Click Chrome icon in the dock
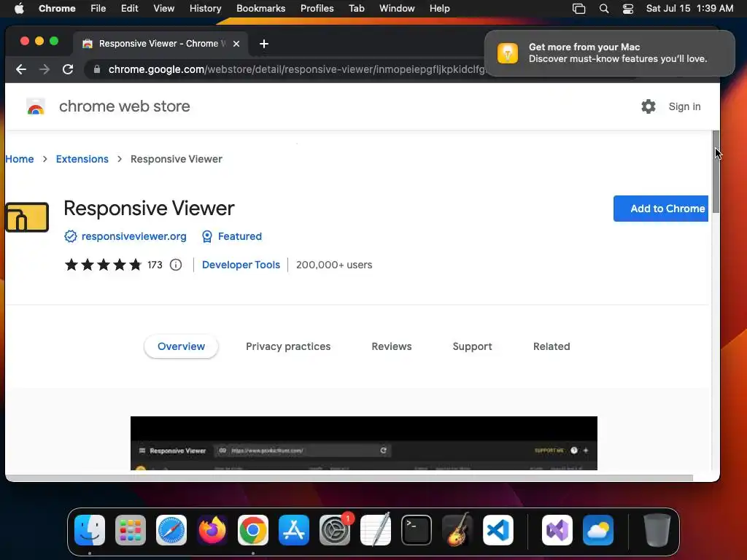The image size is (747, 560). (253, 530)
